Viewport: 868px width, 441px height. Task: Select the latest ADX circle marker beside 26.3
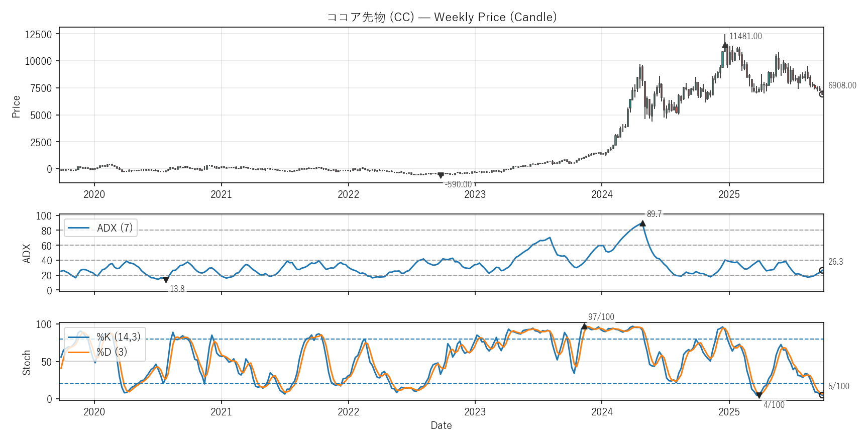click(x=822, y=270)
